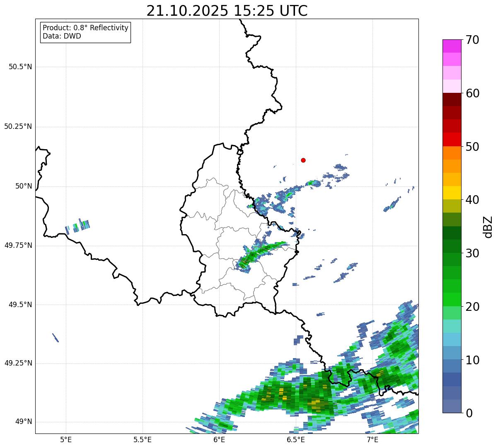Click the latitude label 50.5°N

[20, 67]
